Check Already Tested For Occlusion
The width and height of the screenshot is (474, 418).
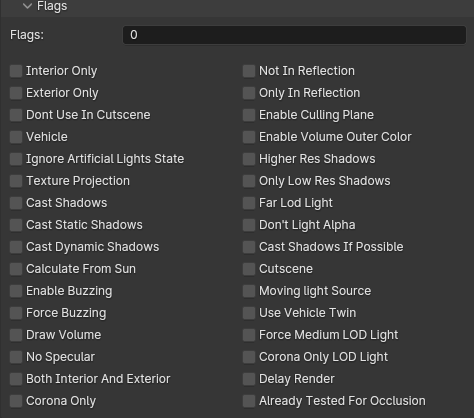[249, 401]
